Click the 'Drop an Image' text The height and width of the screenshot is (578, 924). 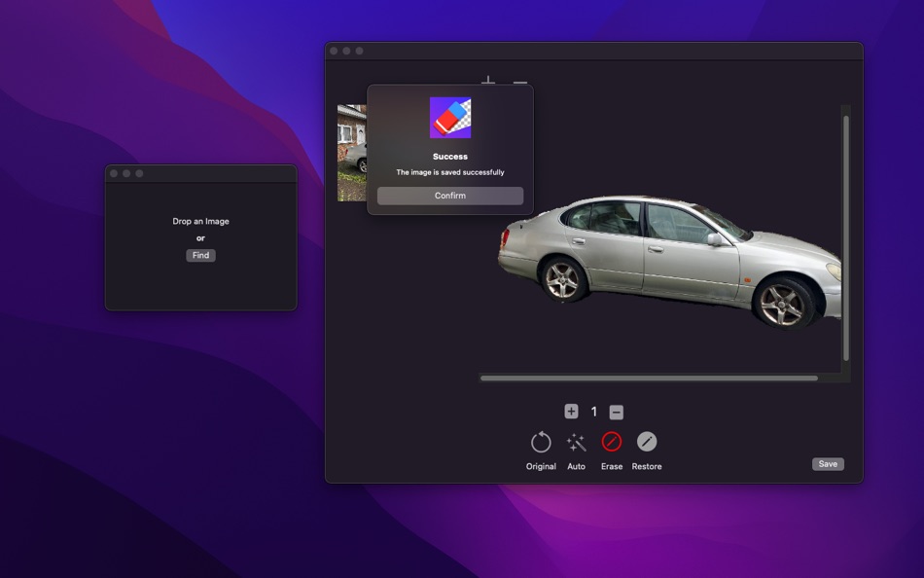pos(201,221)
